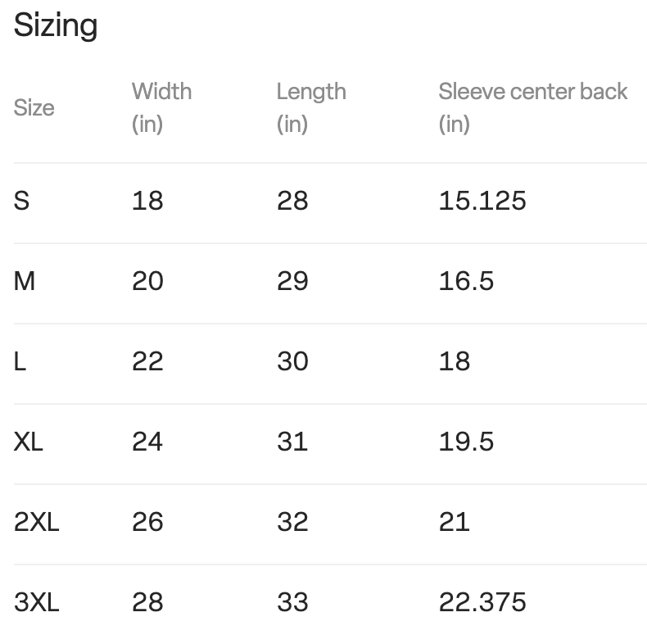Screen dimensions: 647x644
Task: Select the S size row label
Action: (21, 201)
